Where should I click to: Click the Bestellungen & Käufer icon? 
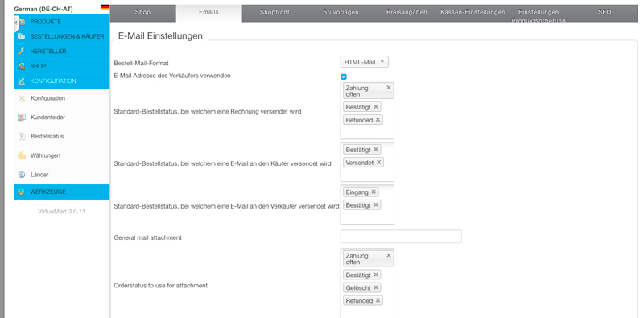22,36
